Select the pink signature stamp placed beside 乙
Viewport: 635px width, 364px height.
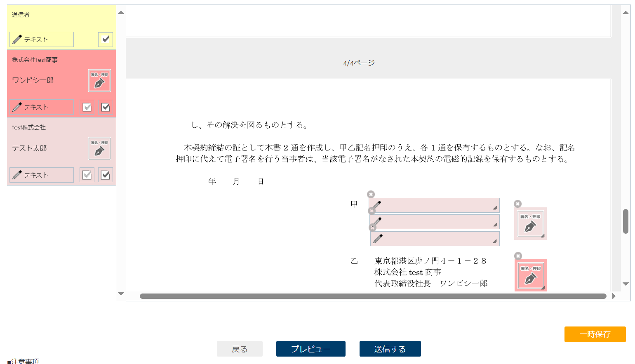click(x=530, y=276)
